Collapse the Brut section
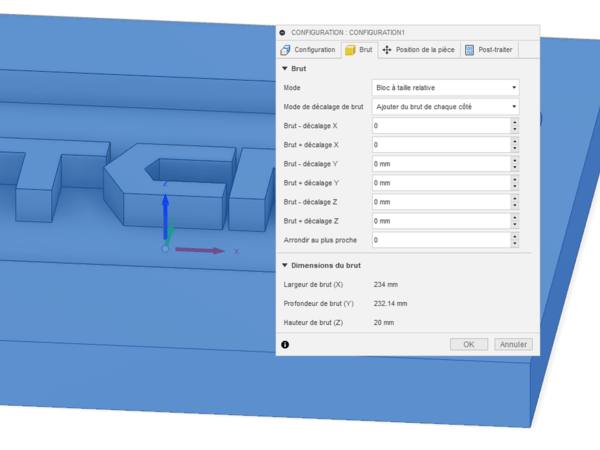600x450 pixels. (x=285, y=69)
